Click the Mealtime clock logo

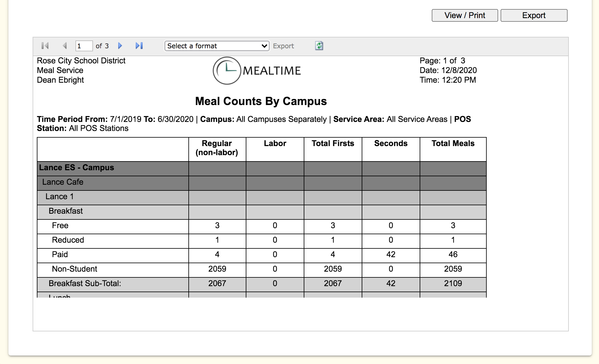[227, 71]
